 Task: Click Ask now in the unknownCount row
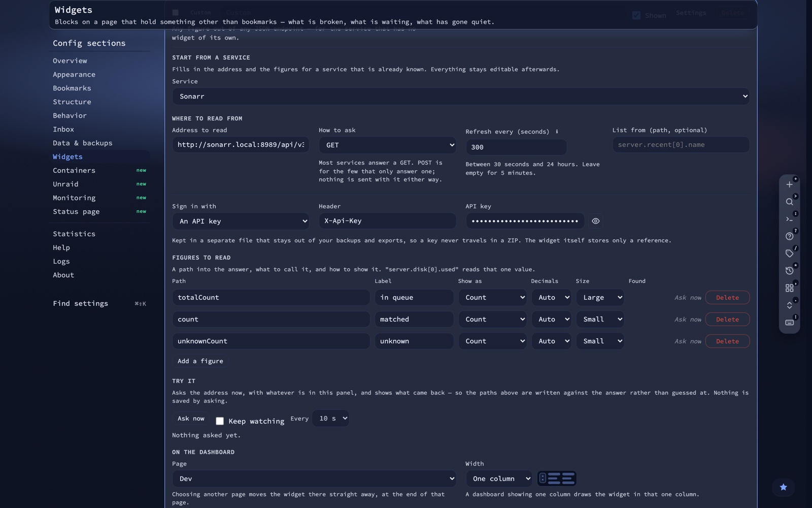pos(688,341)
